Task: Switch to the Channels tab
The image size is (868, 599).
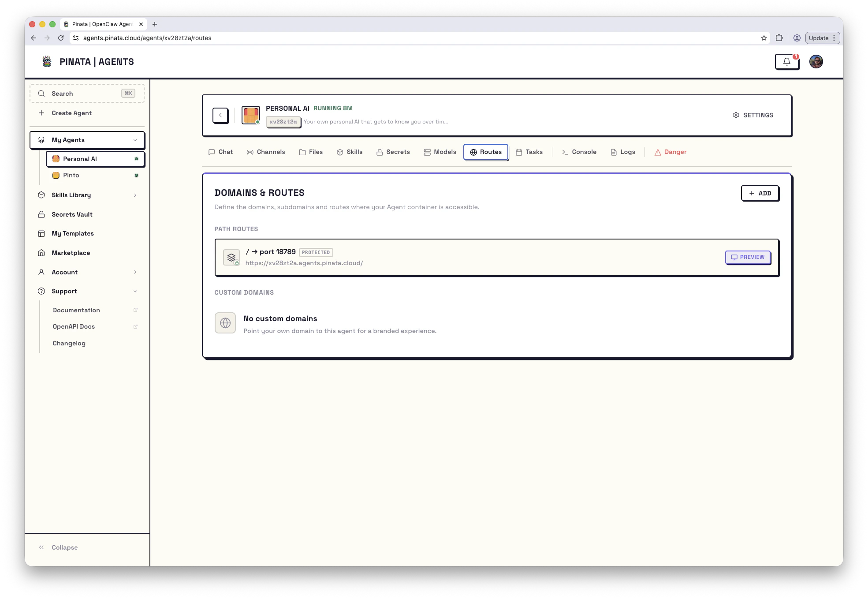Action: (x=266, y=152)
